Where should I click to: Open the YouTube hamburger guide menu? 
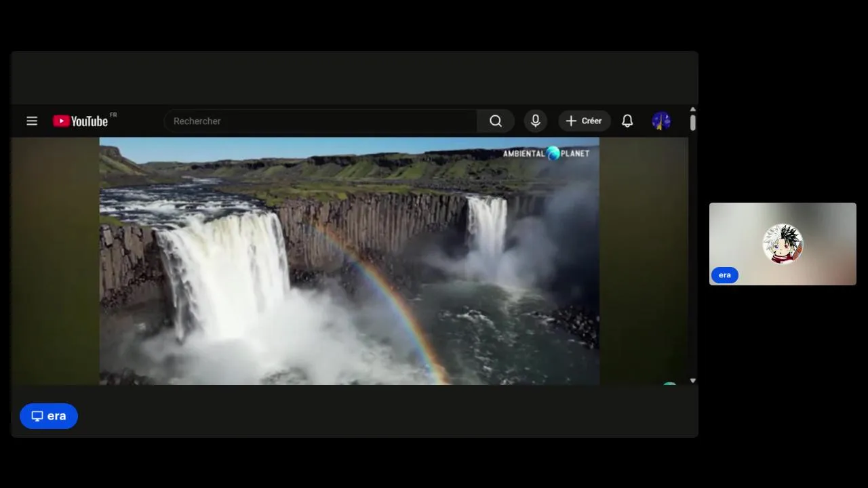pyautogui.click(x=32, y=121)
